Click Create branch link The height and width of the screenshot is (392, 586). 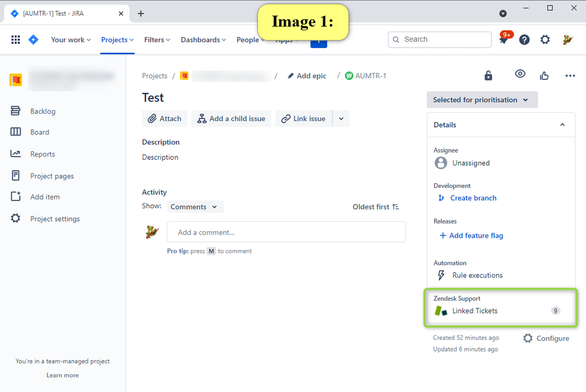point(473,198)
